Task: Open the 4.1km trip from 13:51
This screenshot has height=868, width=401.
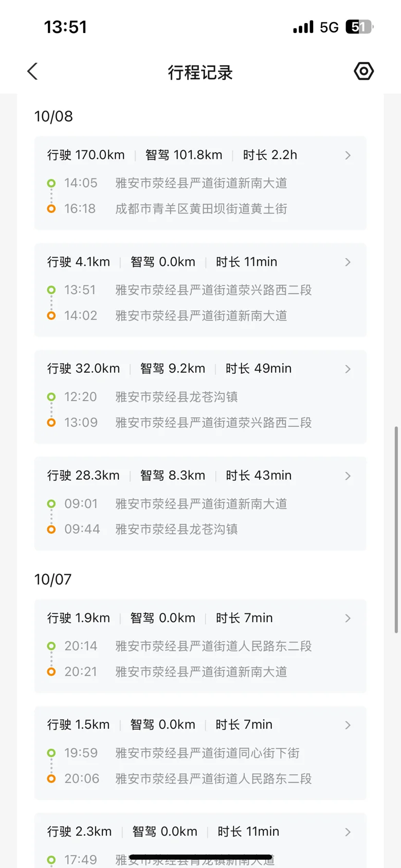Action: tap(200, 290)
